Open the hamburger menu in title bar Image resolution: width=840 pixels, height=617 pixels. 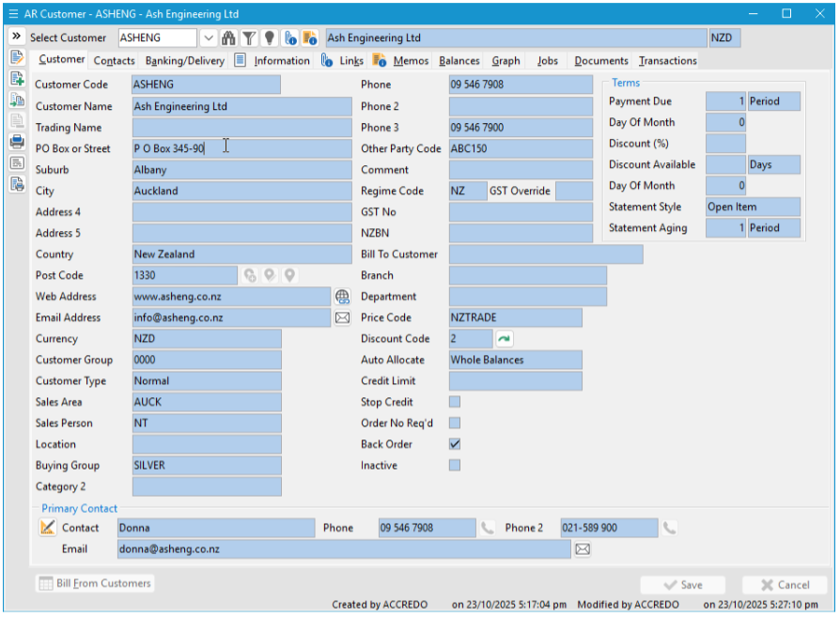pos(13,14)
